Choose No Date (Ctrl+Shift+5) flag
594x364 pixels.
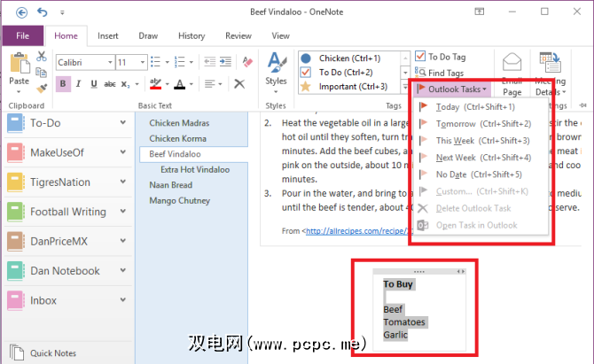(481, 174)
